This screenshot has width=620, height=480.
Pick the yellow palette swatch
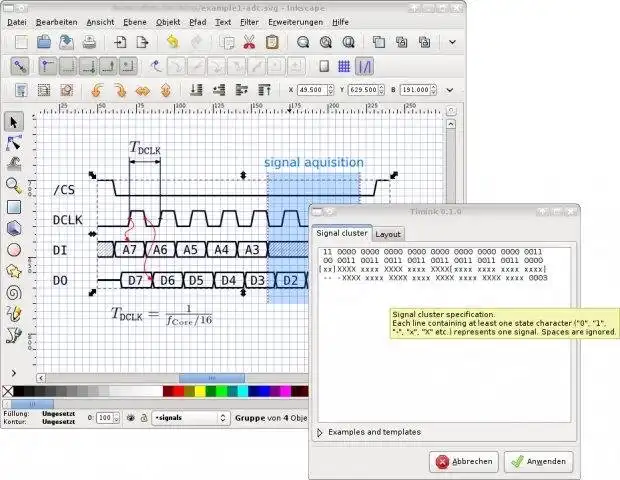[200, 391]
